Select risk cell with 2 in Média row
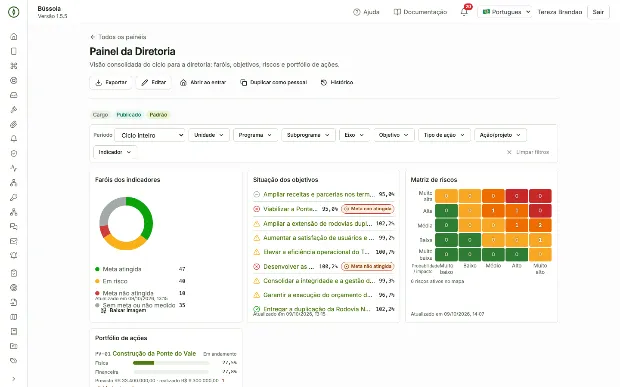This screenshot has height=387, width=620. point(540,225)
